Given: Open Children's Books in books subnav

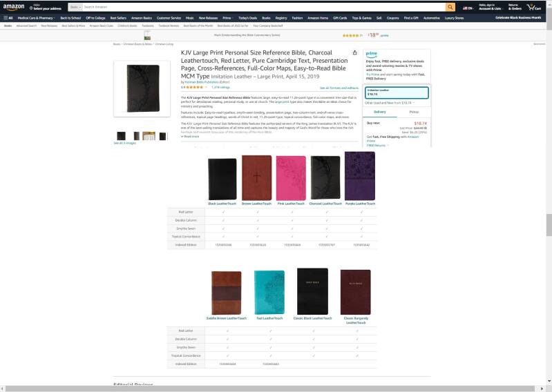Looking at the screenshot, I should (127, 26).
